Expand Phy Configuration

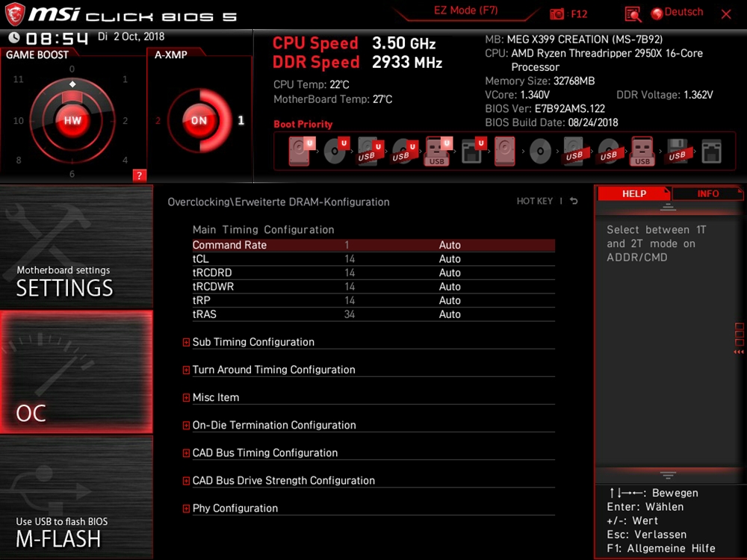[x=186, y=508]
